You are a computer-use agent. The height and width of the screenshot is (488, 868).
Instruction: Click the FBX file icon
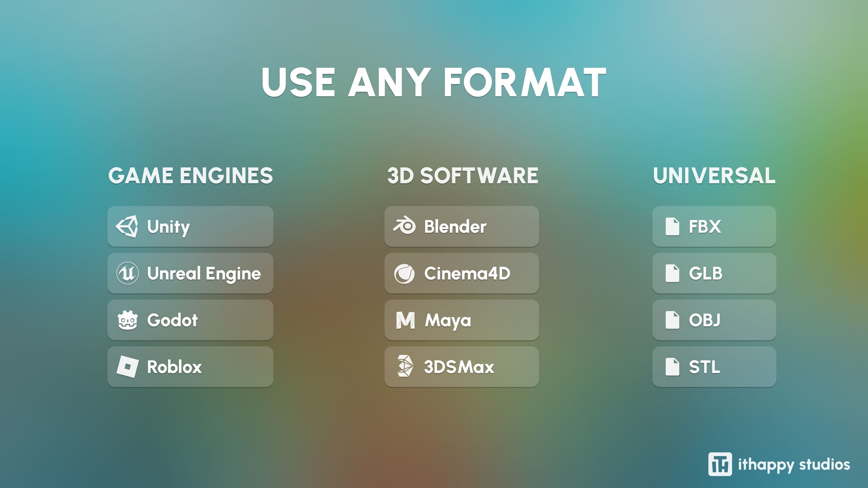click(672, 226)
